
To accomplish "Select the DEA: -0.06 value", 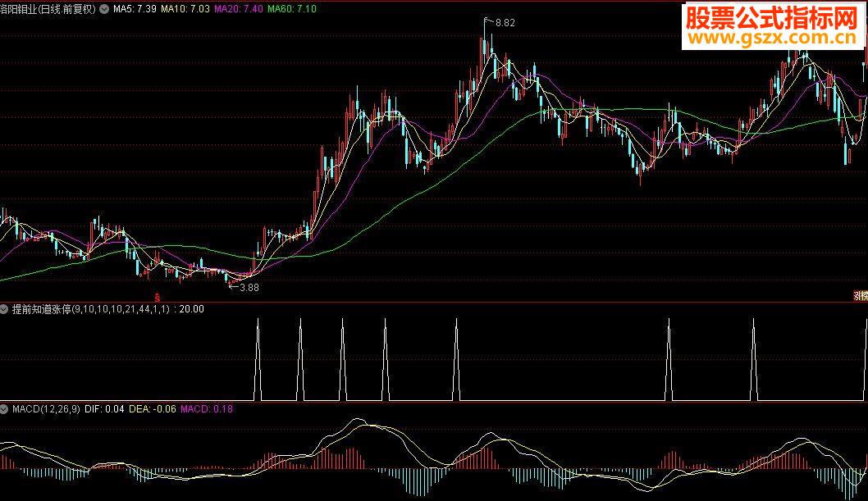I will [153, 409].
